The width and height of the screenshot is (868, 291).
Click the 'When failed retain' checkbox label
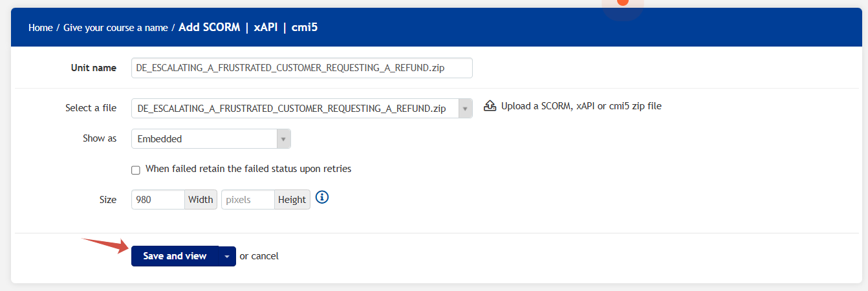coord(248,169)
